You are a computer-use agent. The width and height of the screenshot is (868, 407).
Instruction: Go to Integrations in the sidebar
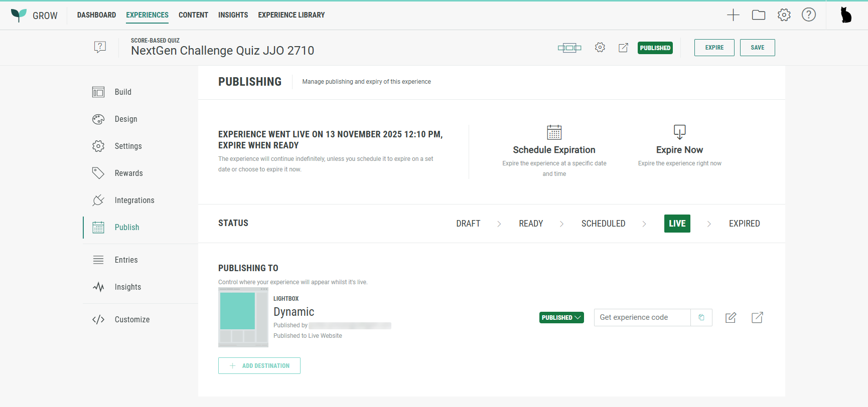pyautogui.click(x=134, y=200)
